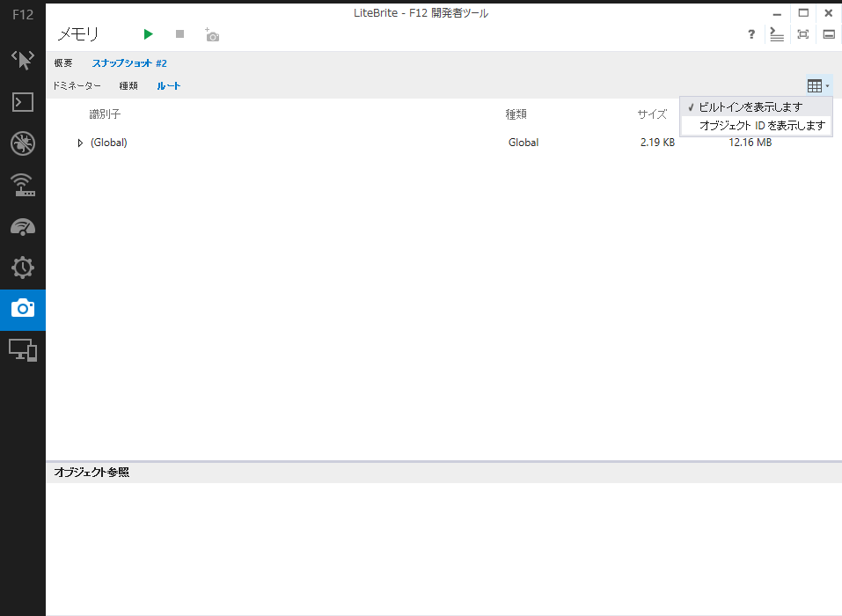The image size is (842, 616).
Task: Open the table column options dropdown
Action: (x=817, y=85)
